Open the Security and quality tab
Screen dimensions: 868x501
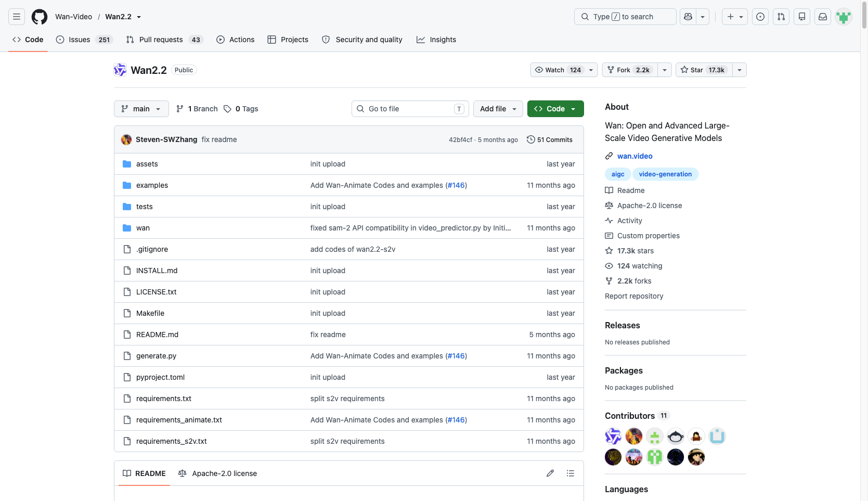coord(362,40)
